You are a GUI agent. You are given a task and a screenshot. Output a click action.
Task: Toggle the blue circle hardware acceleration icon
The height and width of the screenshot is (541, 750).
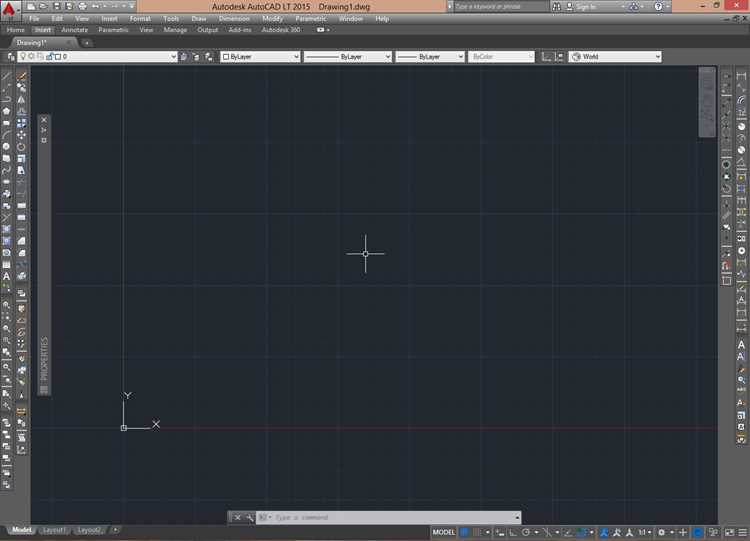click(698, 532)
